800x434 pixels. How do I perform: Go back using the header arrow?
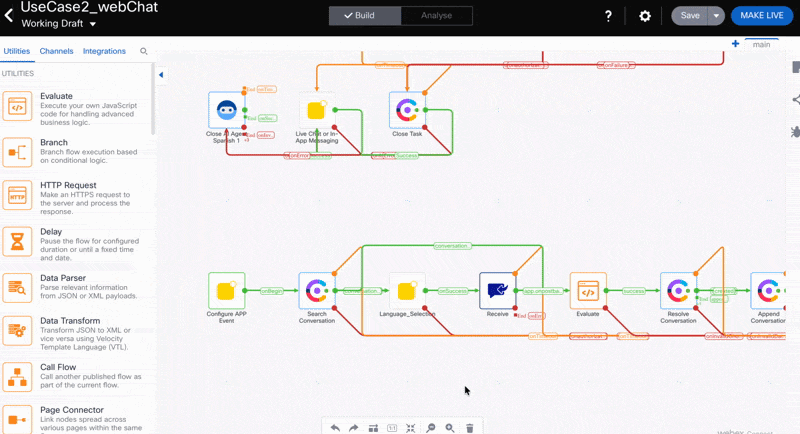coord(9,15)
